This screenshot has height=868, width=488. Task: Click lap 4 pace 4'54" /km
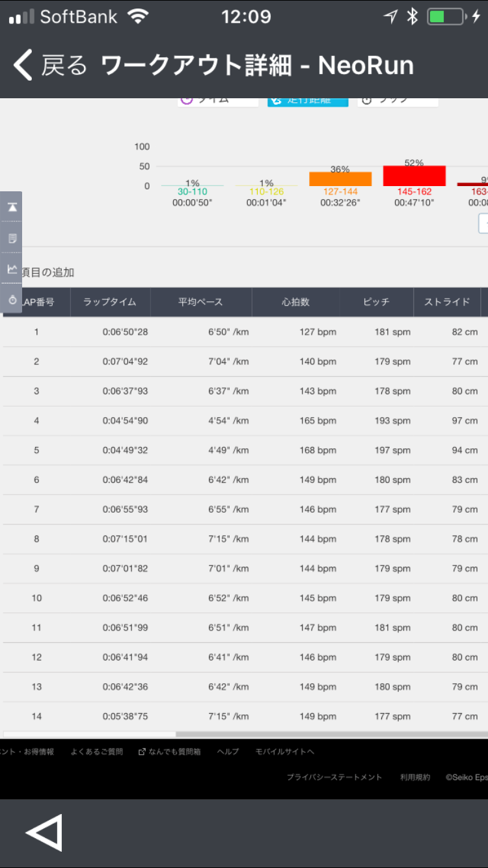228,420
